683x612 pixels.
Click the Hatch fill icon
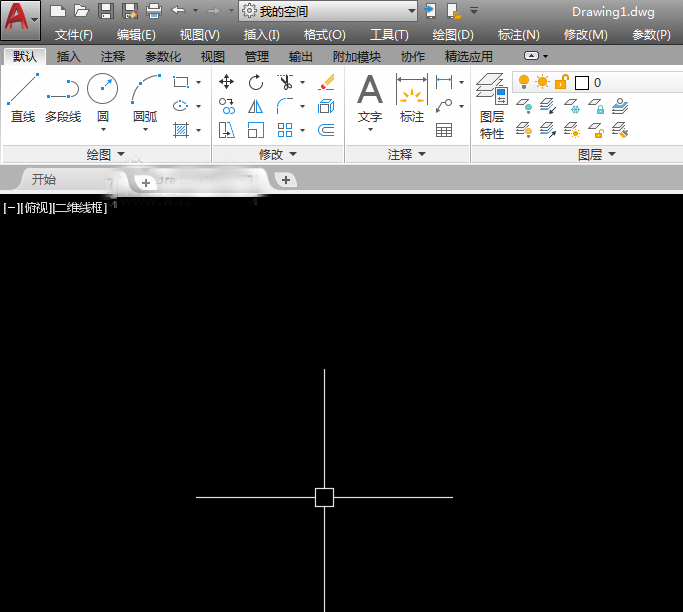(181, 130)
